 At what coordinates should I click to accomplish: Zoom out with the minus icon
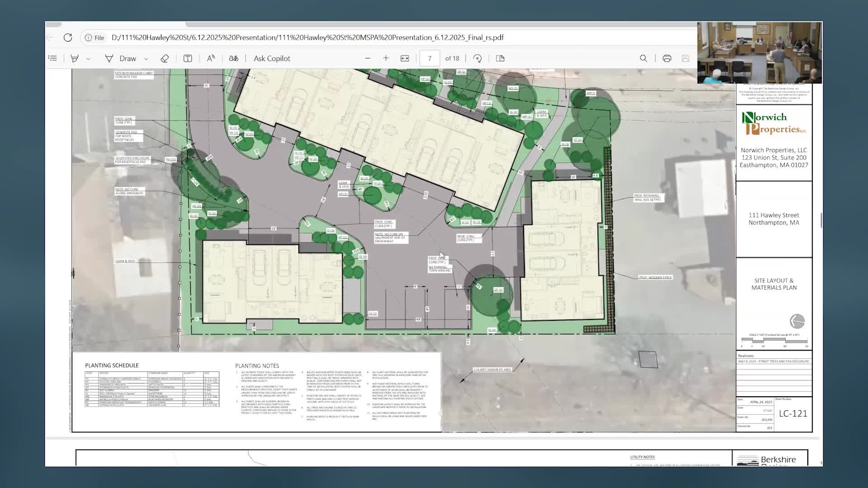pos(368,58)
